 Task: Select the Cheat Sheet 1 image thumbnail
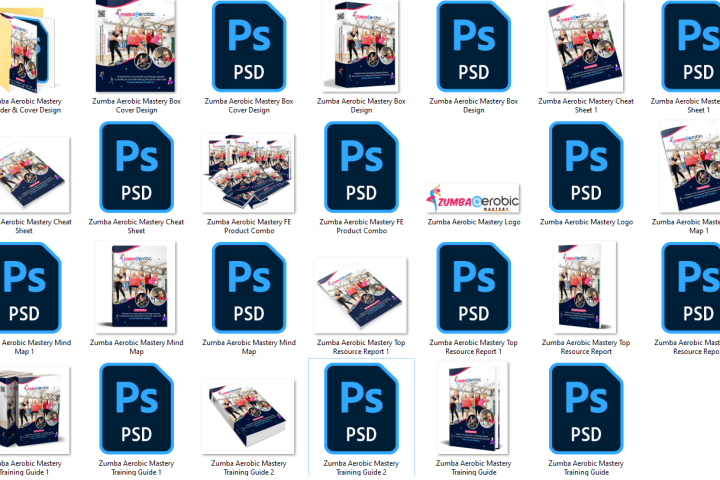click(585, 46)
